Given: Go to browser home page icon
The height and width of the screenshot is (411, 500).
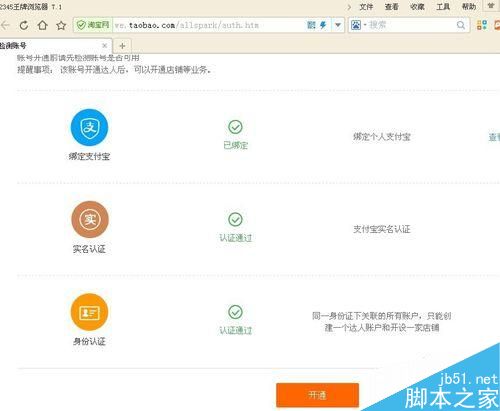Looking at the screenshot, I should (42, 25).
